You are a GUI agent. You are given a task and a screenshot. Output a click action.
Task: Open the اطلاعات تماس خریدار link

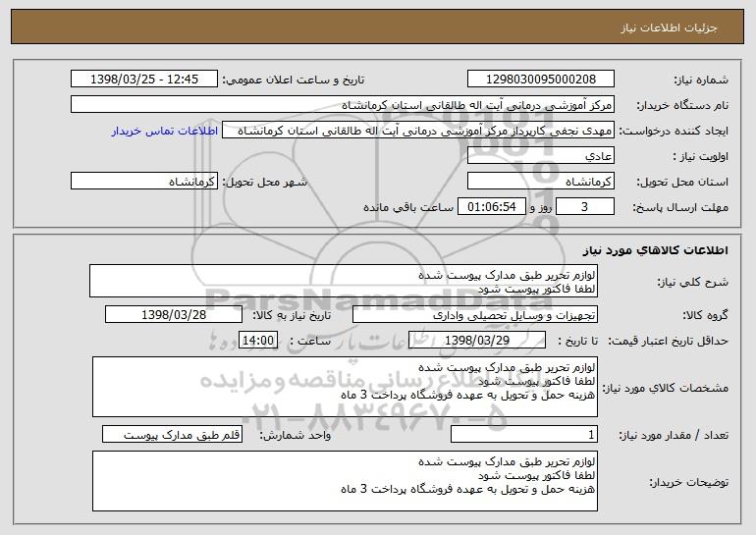[165, 132]
